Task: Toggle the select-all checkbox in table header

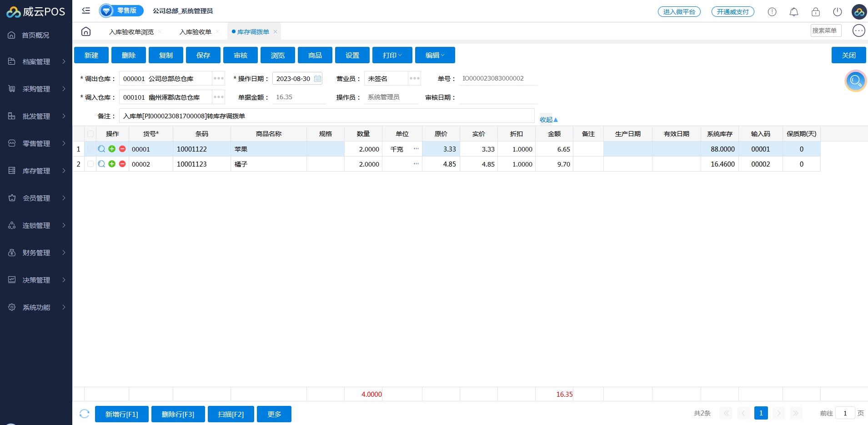Action: click(x=90, y=134)
